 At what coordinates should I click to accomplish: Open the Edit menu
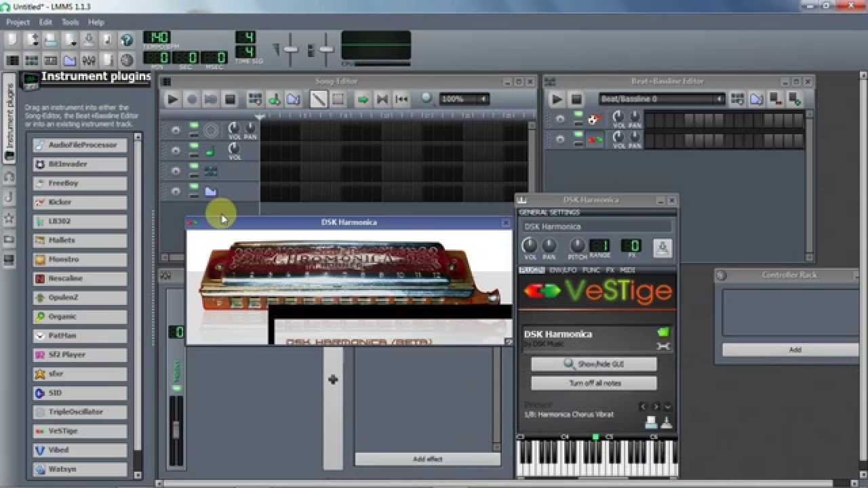[45, 22]
